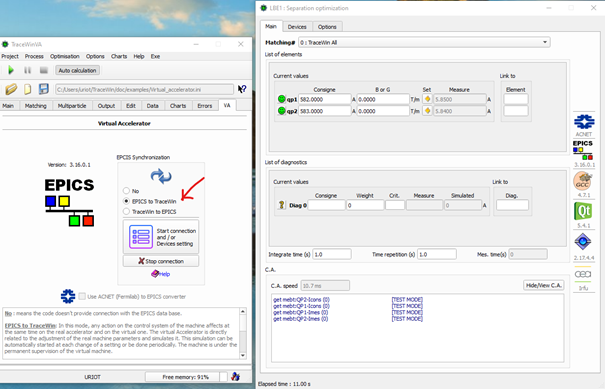This screenshot has height=389, width=605.
Task: Click the Link to Element field for qp1
Action: (x=516, y=99)
